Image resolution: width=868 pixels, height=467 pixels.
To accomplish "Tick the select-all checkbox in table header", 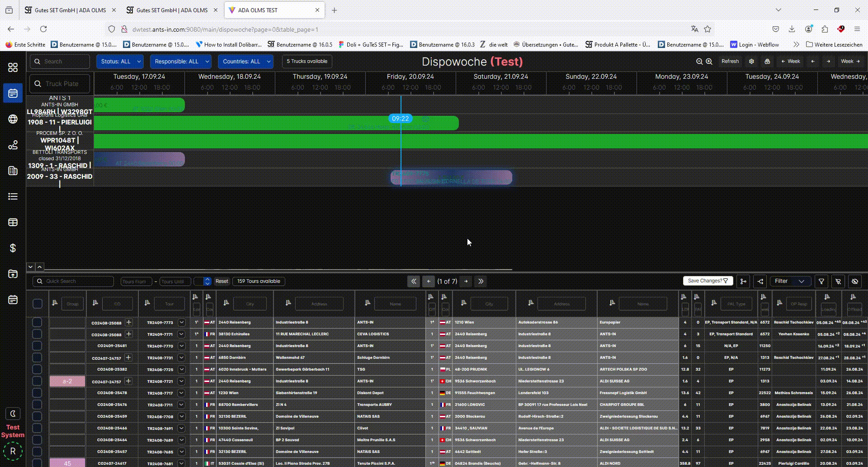I will (x=38, y=304).
